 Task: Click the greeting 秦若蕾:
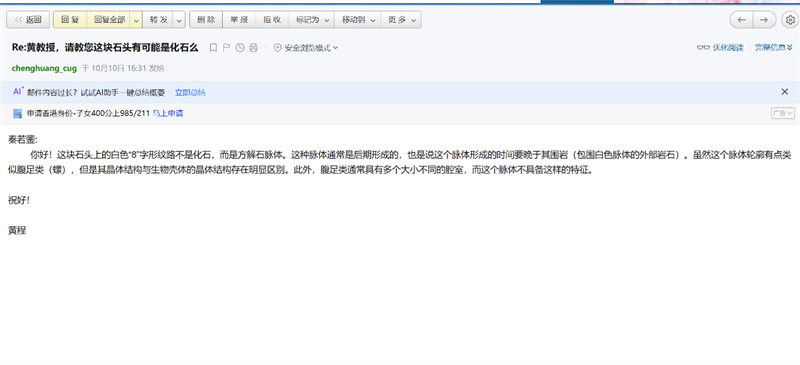tap(22, 139)
